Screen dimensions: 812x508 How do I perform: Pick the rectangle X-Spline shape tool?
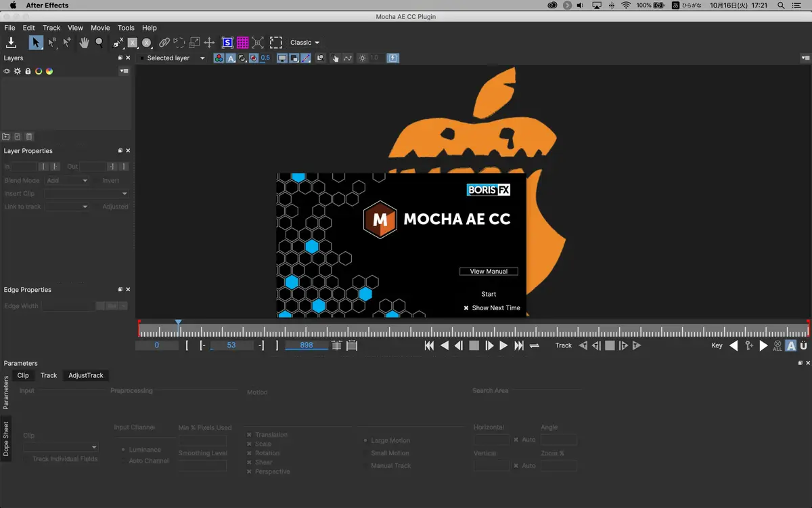pyautogui.click(x=133, y=43)
